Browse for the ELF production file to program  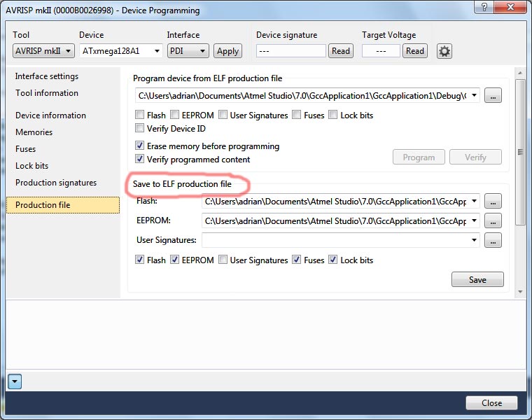(493, 96)
